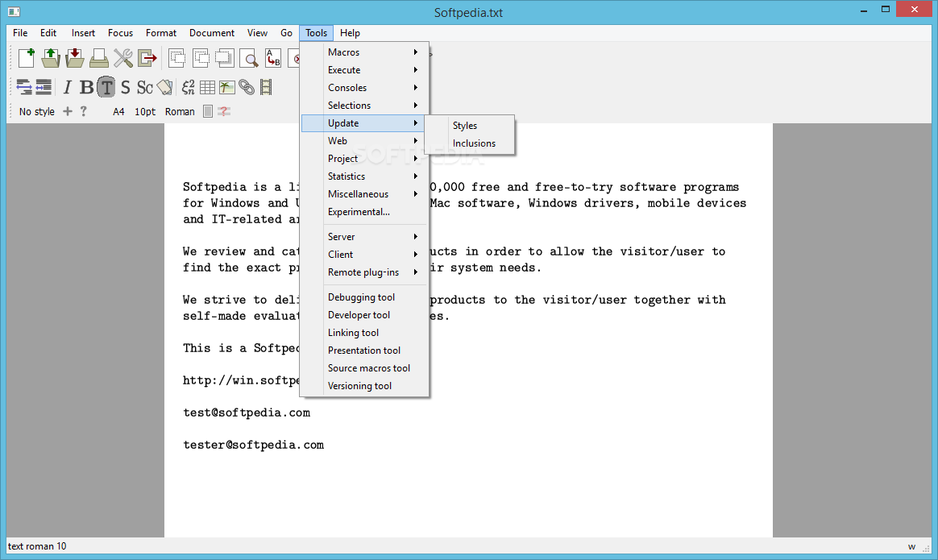Choose Inclusions in the Update submenu
Image resolution: width=938 pixels, height=560 pixels.
(x=470, y=143)
